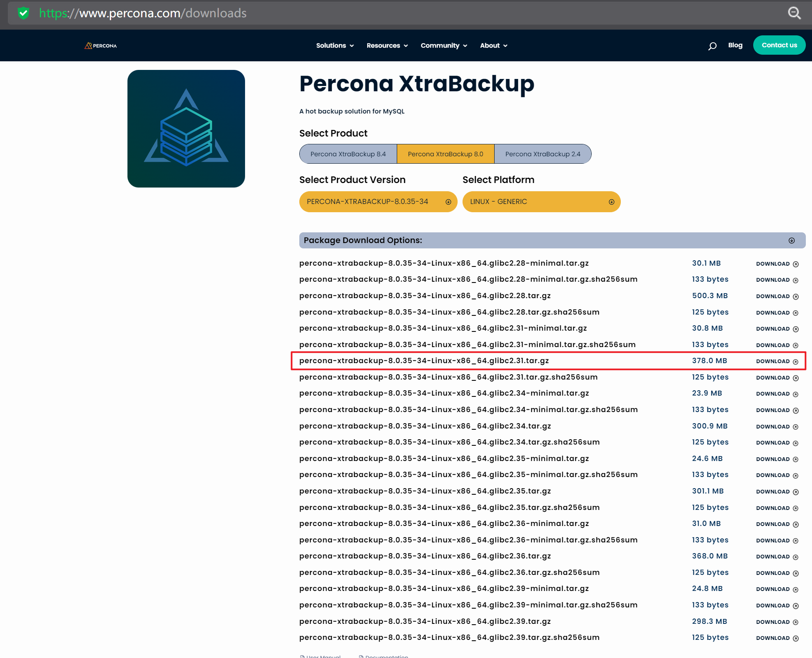Download glibc2.35-minimal.tar.gz package
The image size is (812, 658).
pos(777,459)
